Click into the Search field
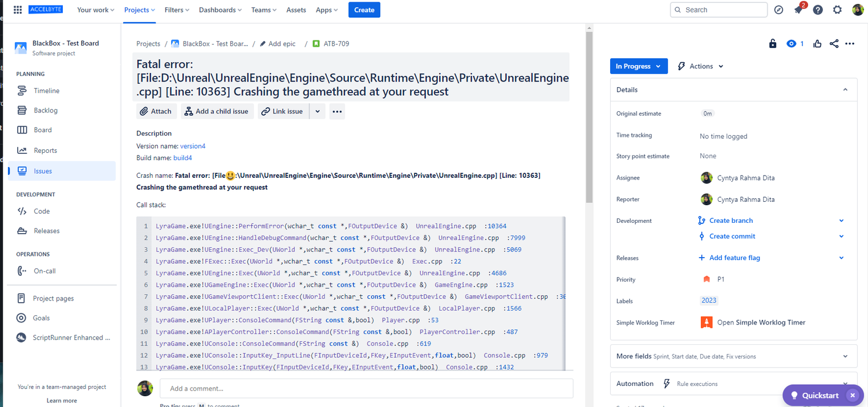The height and width of the screenshot is (407, 868). [719, 10]
